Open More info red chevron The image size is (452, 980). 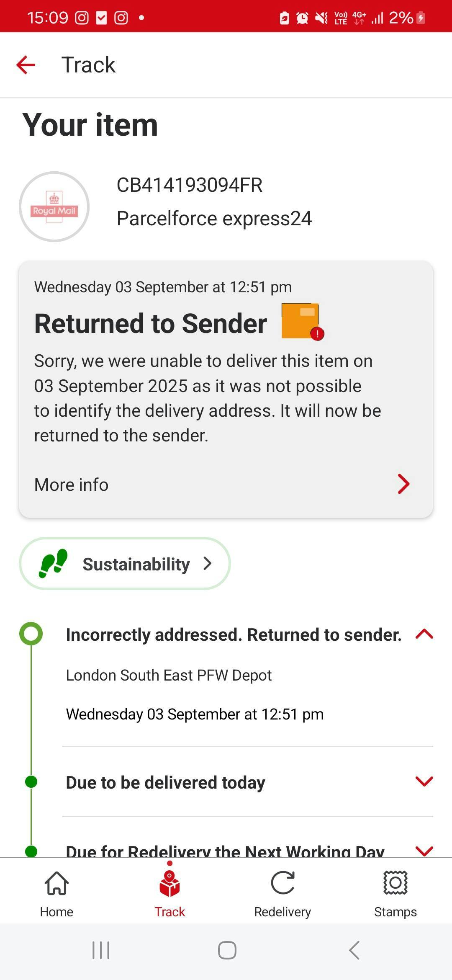tap(403, 484)
